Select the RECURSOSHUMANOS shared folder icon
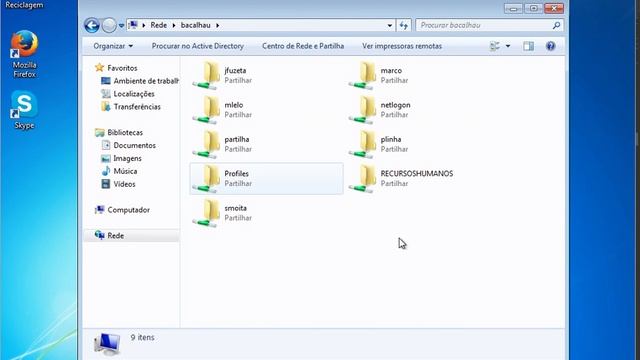The image size is (640, 360). (363, 178)
